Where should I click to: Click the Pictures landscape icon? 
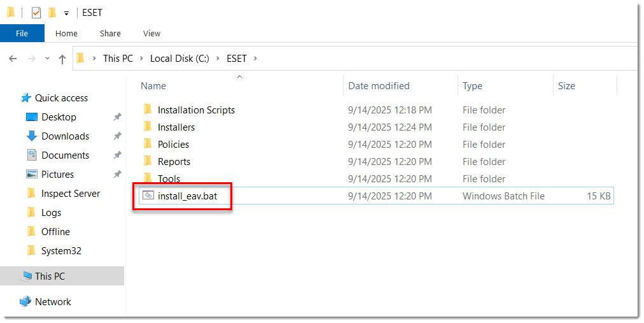pos(32,174)
